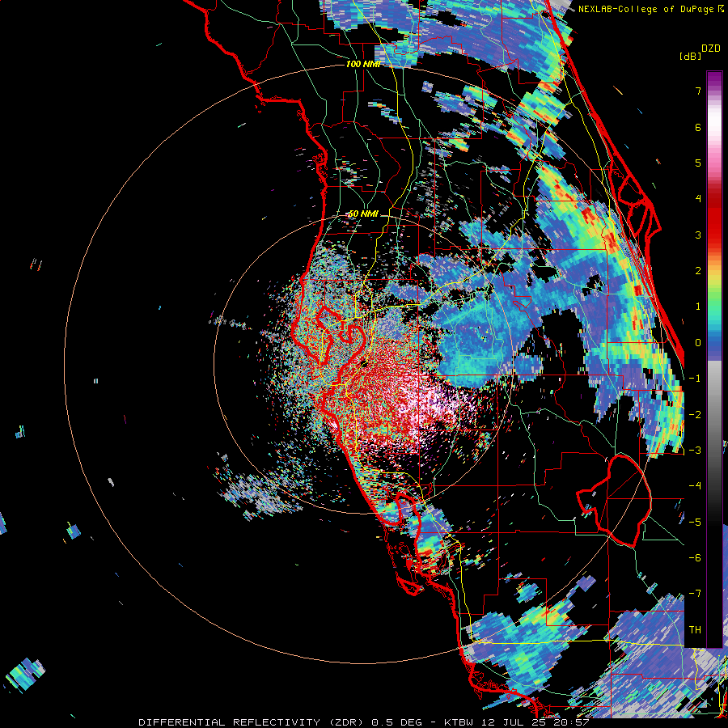
Task: Click the 6 value on the color scale
Action: 698,127
